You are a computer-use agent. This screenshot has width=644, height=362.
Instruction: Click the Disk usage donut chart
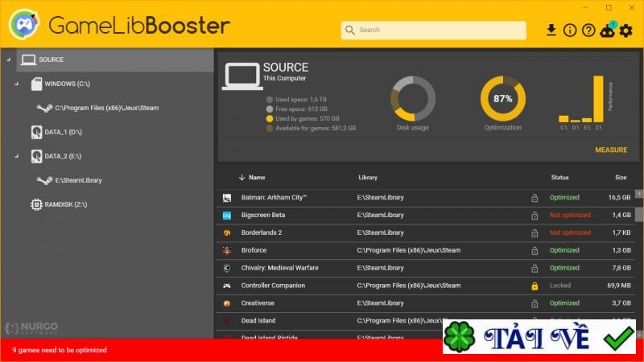(x=413, y=98)
